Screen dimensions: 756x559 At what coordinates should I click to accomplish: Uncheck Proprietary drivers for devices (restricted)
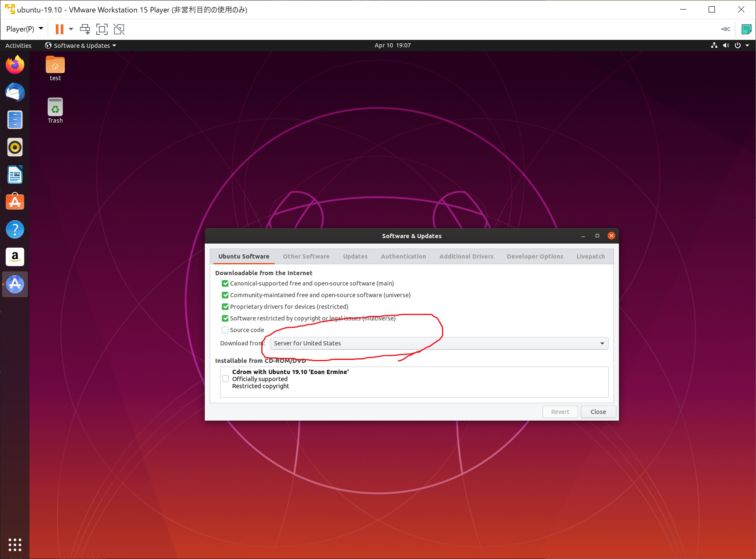(x=225, y=307)
